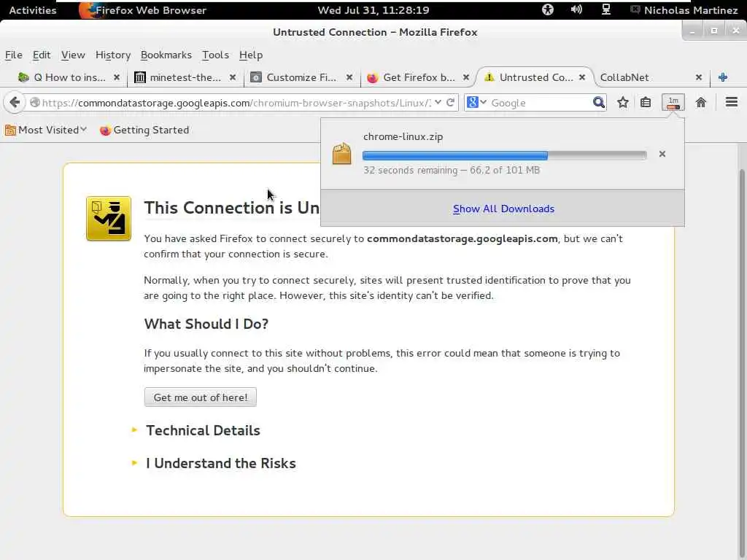The width and height of the screenshot is (747, 560).
Task: Open the Getting Started bookmark
Action: (144, 130)
